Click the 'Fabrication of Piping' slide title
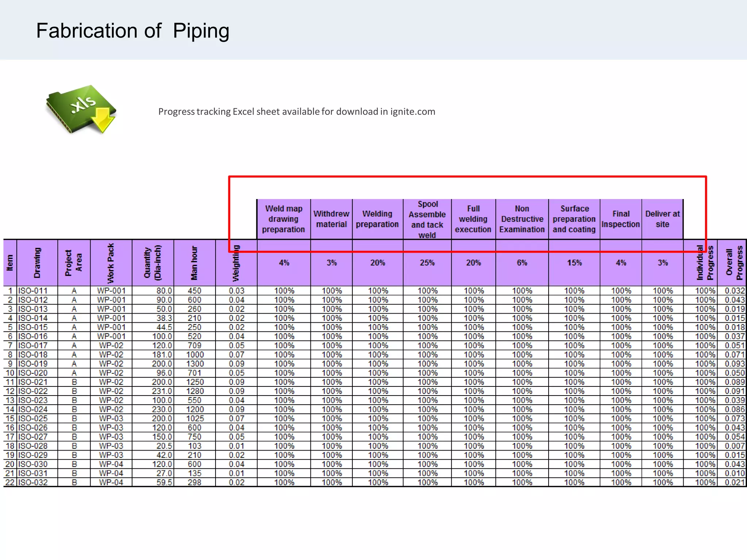 pos(133,31)
